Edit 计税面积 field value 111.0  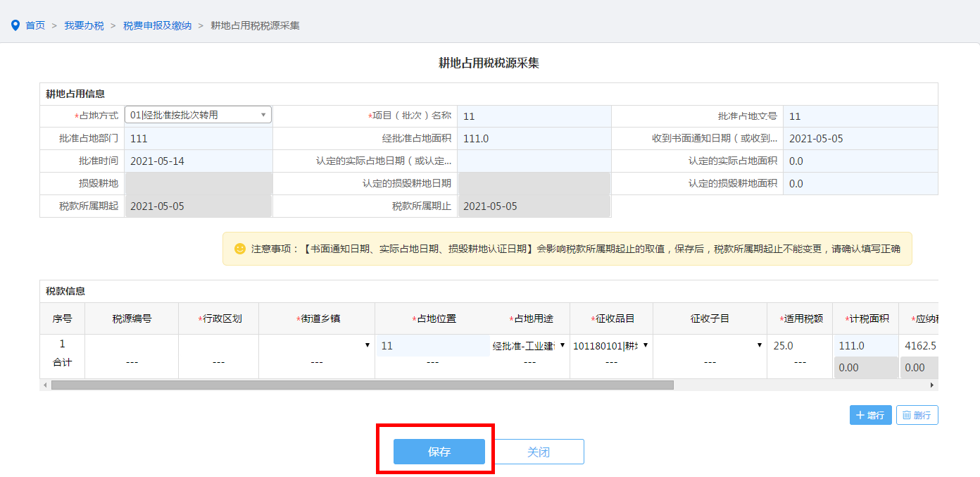coord(866,345)
